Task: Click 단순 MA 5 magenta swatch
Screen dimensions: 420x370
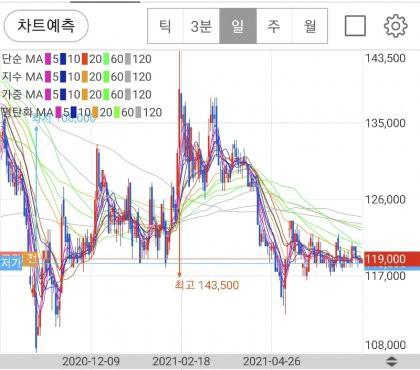Action: [x=48, y=59]
